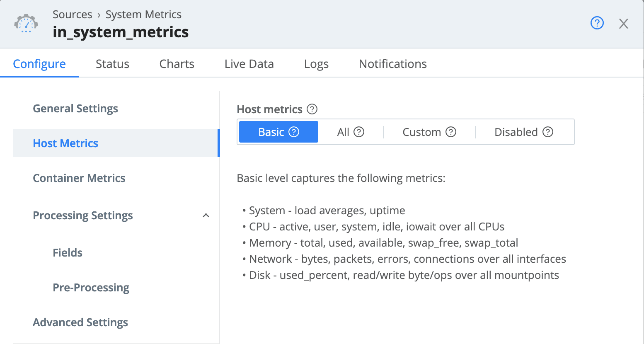This screenshot has width=644, height=344.
Task: Open the Status tab
Action: pos(112,64)
